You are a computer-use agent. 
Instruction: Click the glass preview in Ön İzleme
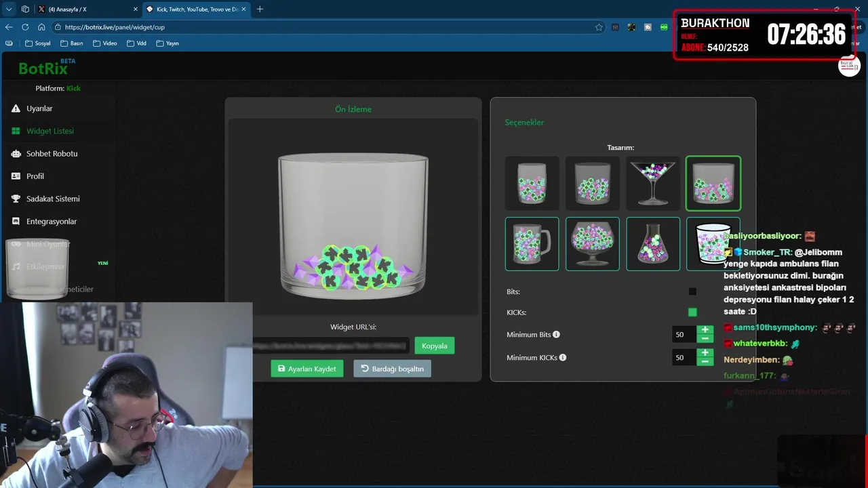(x=353, y=226)
